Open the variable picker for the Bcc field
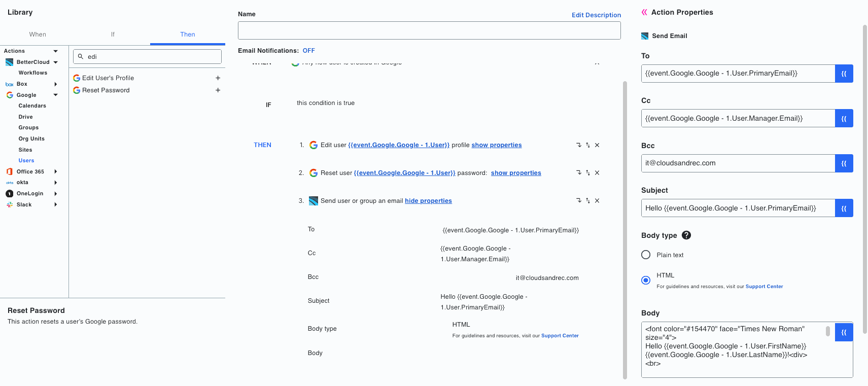The width and height of the screenshot is (868, 386). [844, 163]
